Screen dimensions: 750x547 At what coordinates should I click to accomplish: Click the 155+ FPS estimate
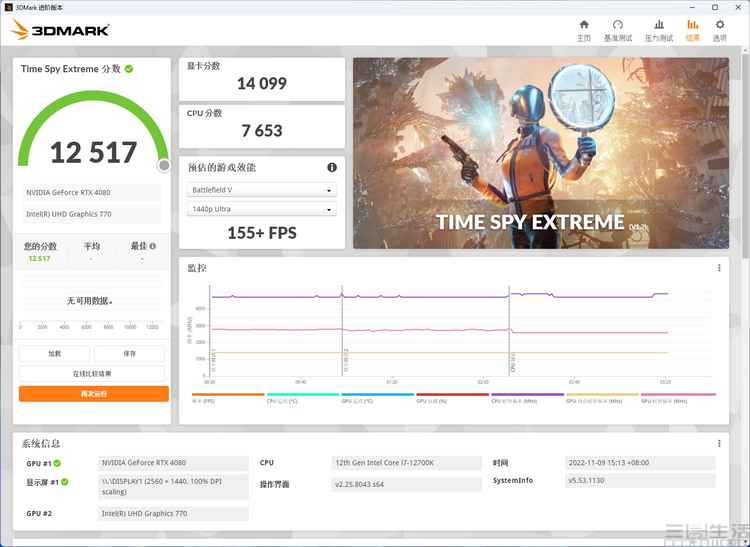point(262,233)
